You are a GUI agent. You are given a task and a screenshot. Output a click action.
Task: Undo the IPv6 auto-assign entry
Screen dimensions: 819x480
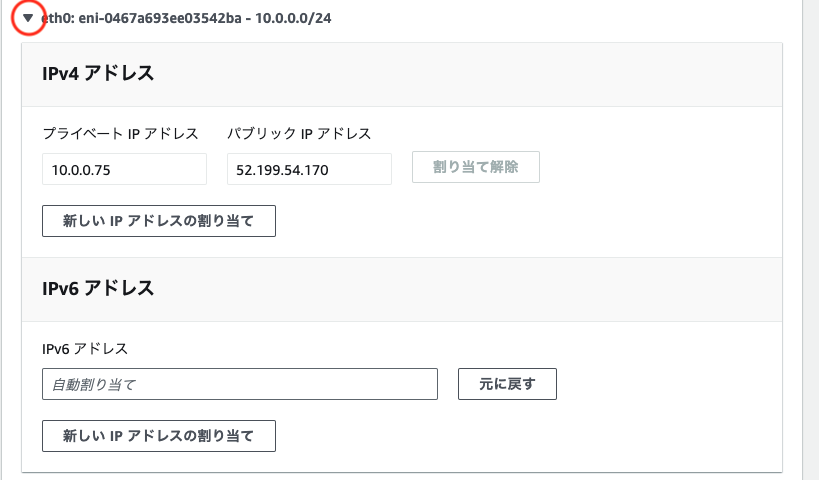pyautogui.click(x=507, y=384)
